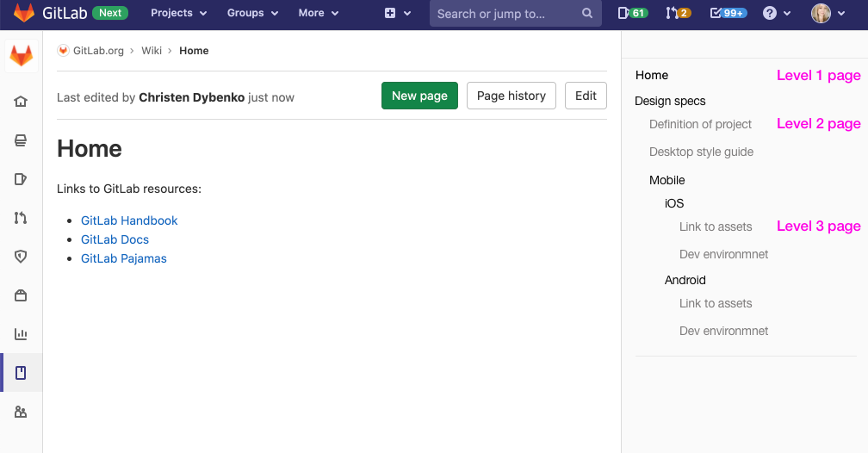Screen dimensions: 868x453
Task: Select Mobile in wiki sidebar tree
Action: 667,180
